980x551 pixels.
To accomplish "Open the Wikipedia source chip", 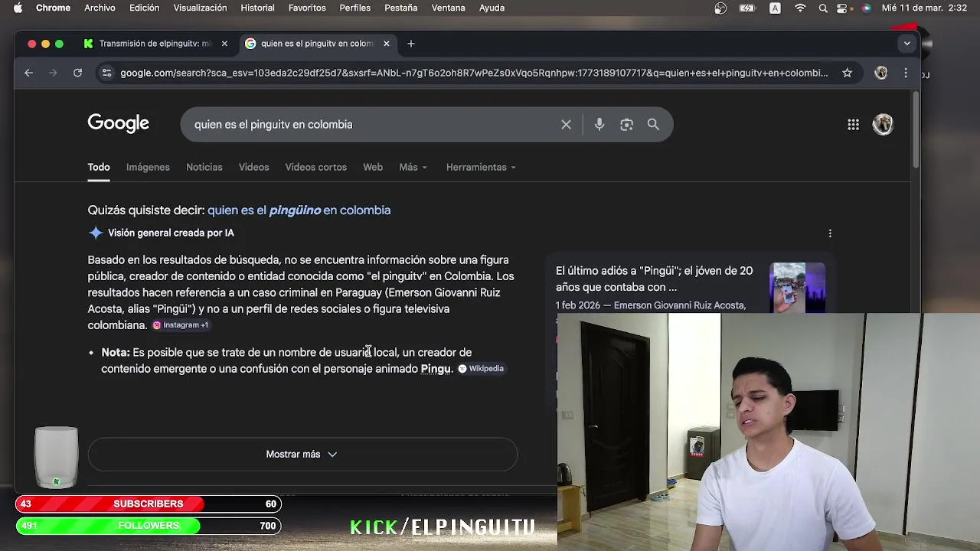I will point(481,369).
